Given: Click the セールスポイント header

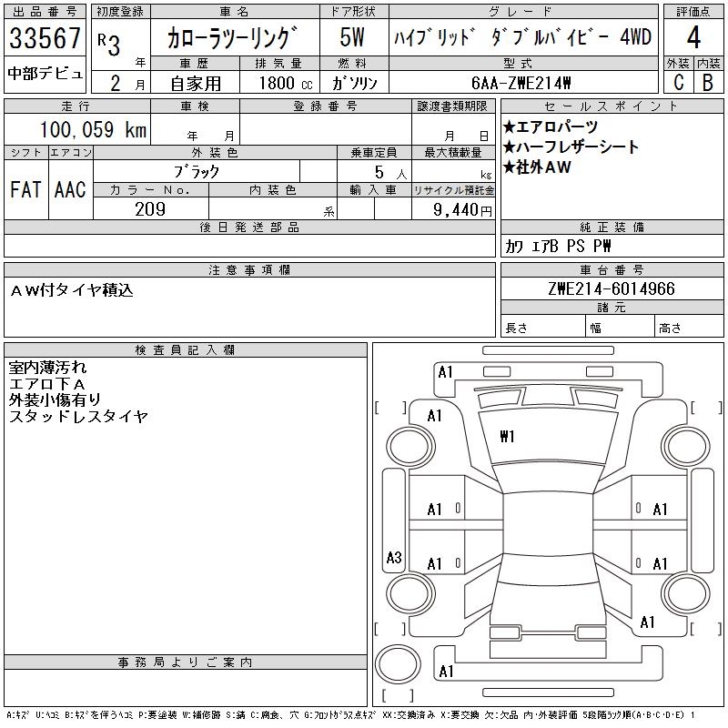Looking at the screenshot, I should 612,106.
